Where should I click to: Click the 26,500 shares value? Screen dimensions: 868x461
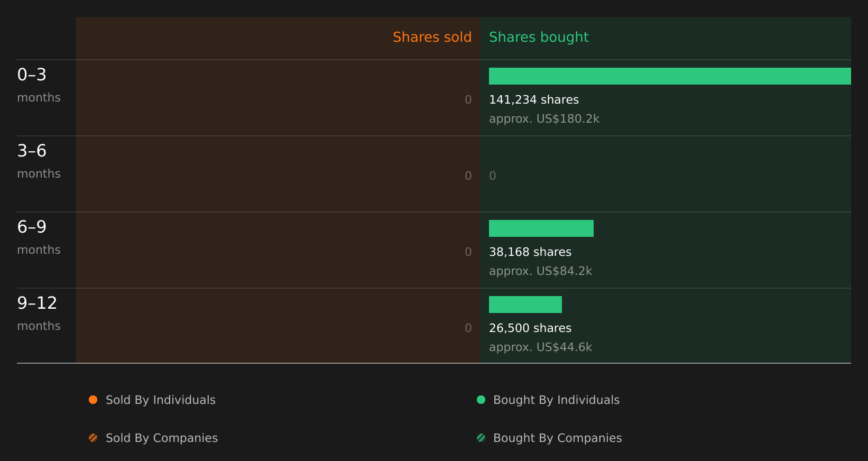tap(530, 328)
